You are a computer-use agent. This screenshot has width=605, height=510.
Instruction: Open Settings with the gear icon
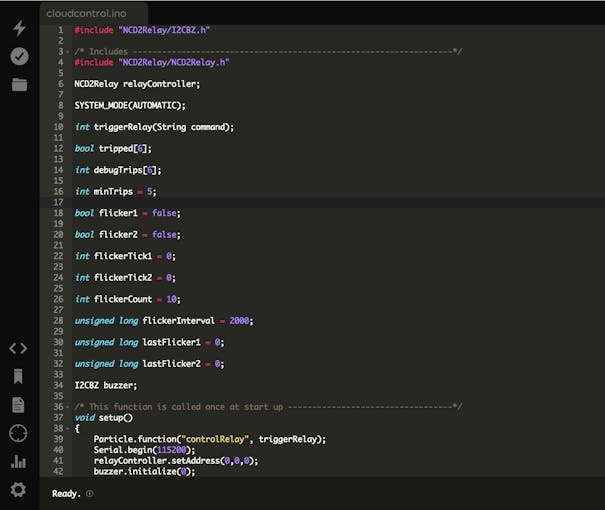coord(18,490)
